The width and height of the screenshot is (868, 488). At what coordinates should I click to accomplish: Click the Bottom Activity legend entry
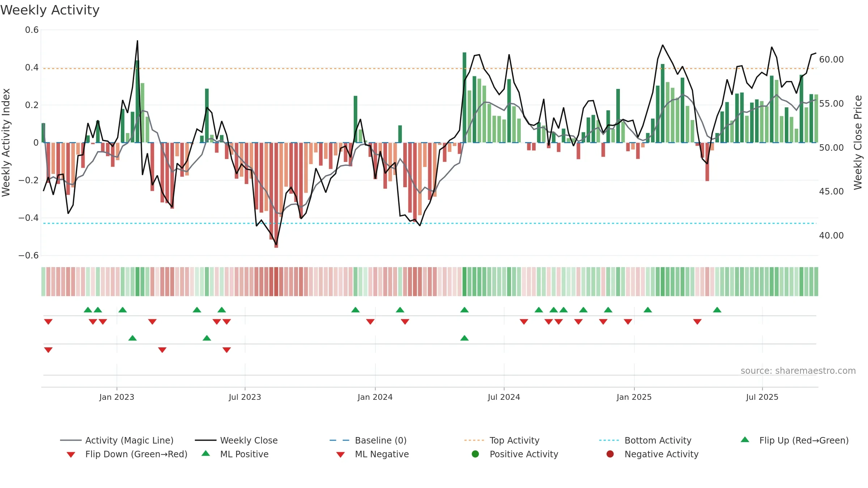[x=645, y=440]
